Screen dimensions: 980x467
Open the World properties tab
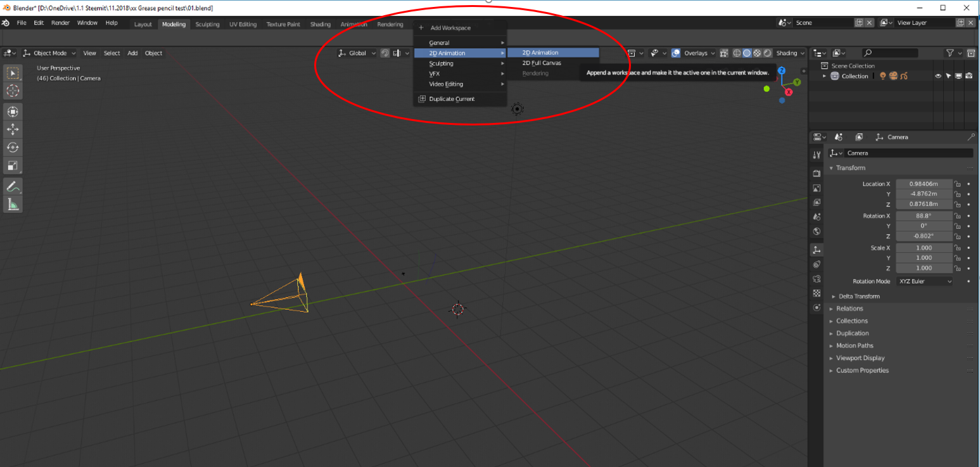pos(817,231)
